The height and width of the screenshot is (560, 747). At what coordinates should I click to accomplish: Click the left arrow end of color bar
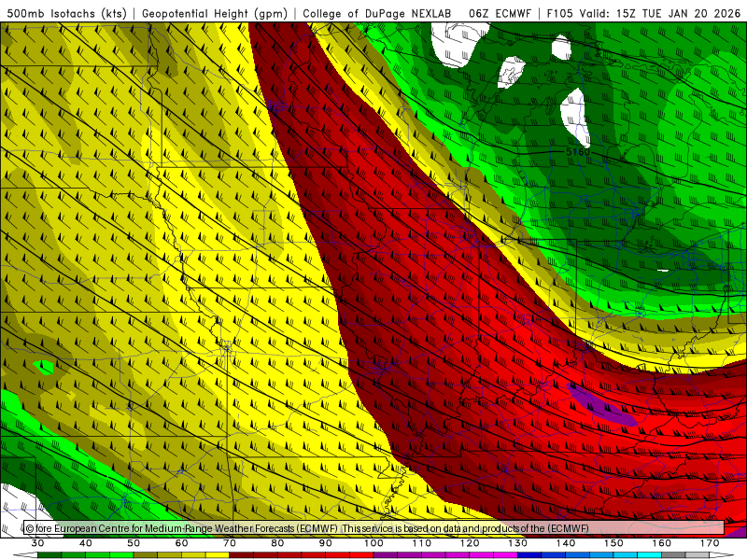[25, 555]
